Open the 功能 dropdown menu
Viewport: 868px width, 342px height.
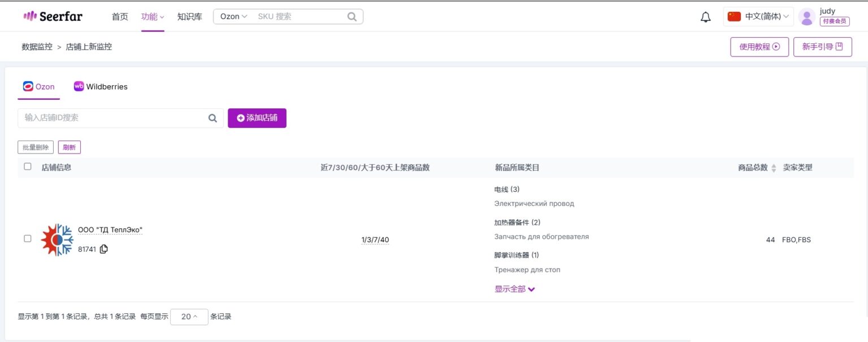(151, 16)
